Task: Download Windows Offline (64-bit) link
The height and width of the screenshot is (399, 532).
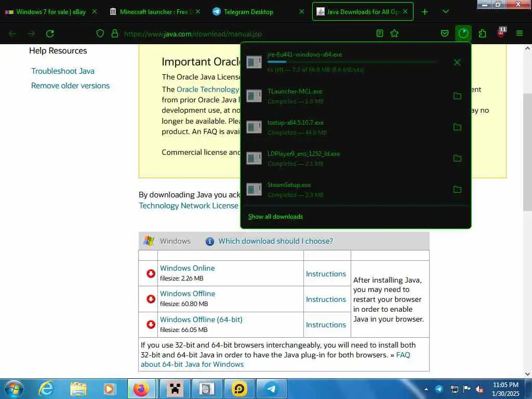Action: tap(201, 320)
